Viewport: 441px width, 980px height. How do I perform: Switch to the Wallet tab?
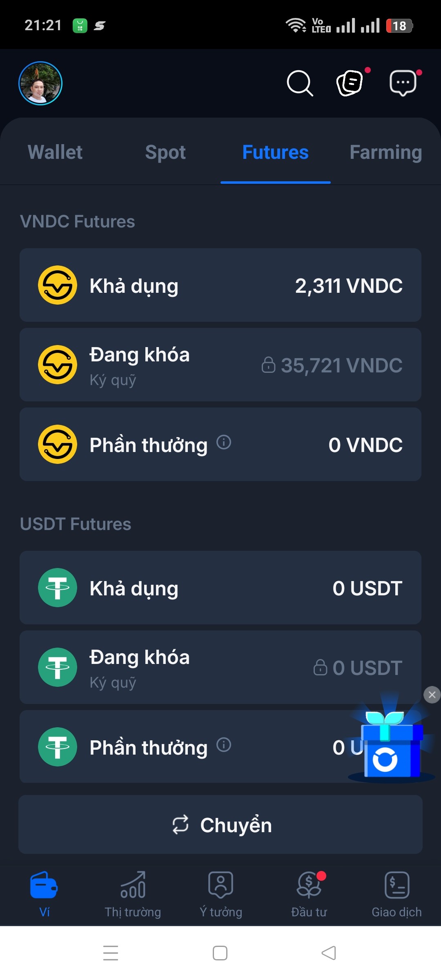(55, 152)
